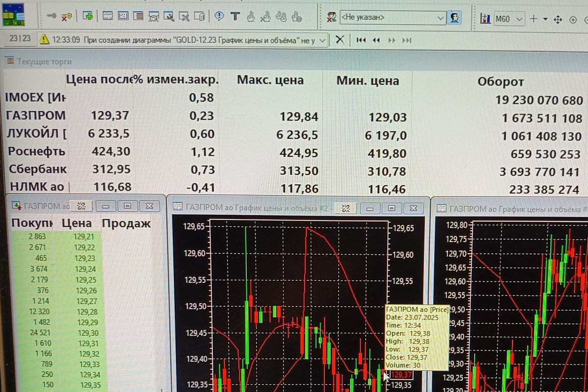588x392 pixels.
Task: Delete the message with the X icon
Action: [x=340, y=40]
